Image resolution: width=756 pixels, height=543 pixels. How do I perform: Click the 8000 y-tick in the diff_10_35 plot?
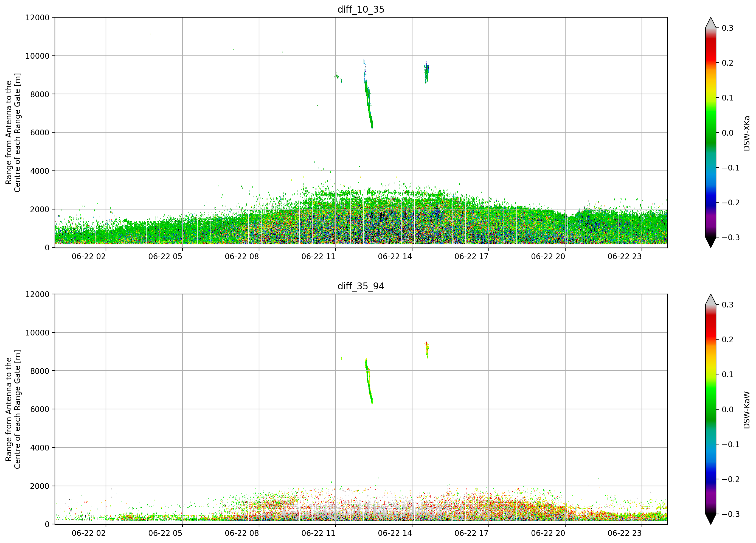40,94
